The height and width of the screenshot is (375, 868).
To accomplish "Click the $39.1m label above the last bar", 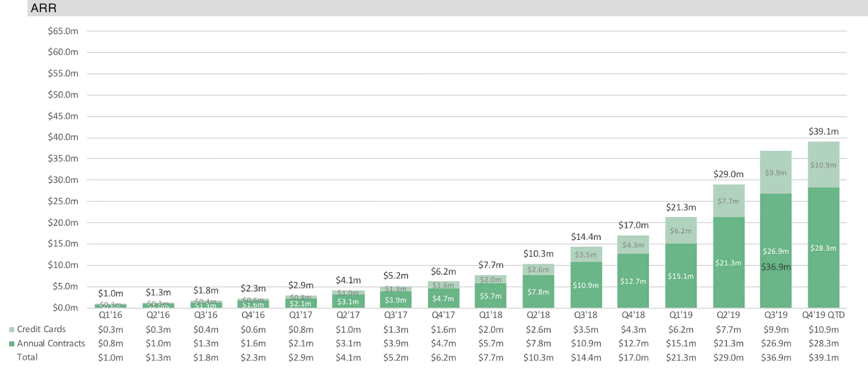I will point(823,131).
